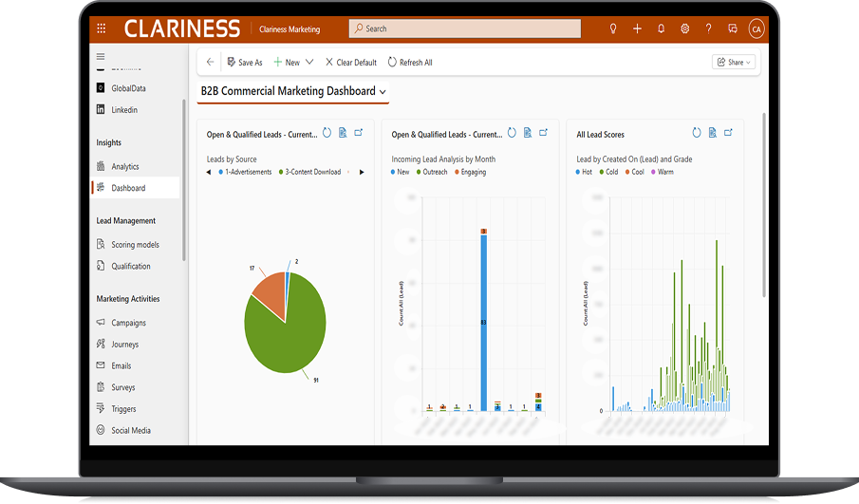Open Campaigns in the sidebar

click(x=128, y=323)
